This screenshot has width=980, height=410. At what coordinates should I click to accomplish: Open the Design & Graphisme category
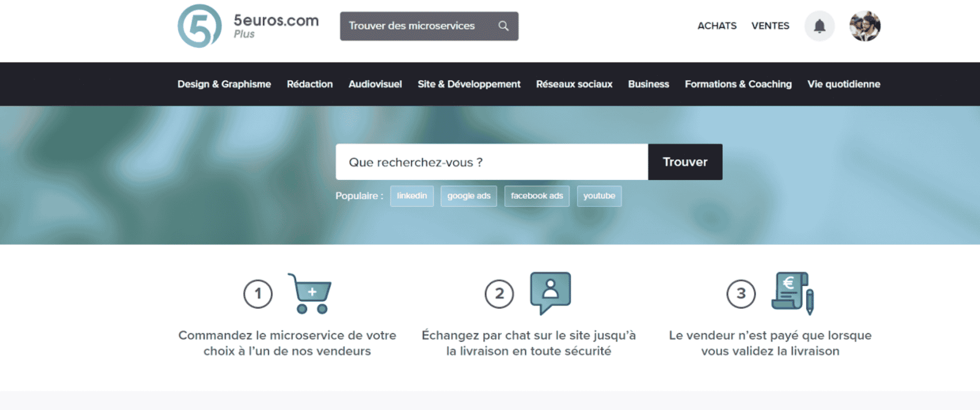(x=224, y=84)
